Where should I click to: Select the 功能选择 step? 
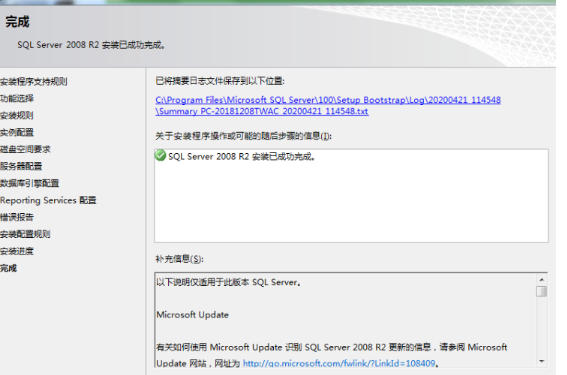tap(17, 98)
